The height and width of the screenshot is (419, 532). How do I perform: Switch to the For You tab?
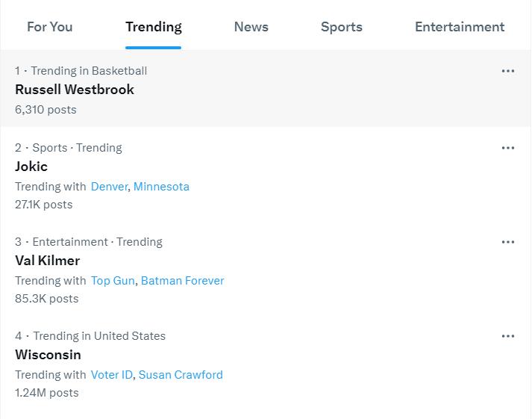50,27
